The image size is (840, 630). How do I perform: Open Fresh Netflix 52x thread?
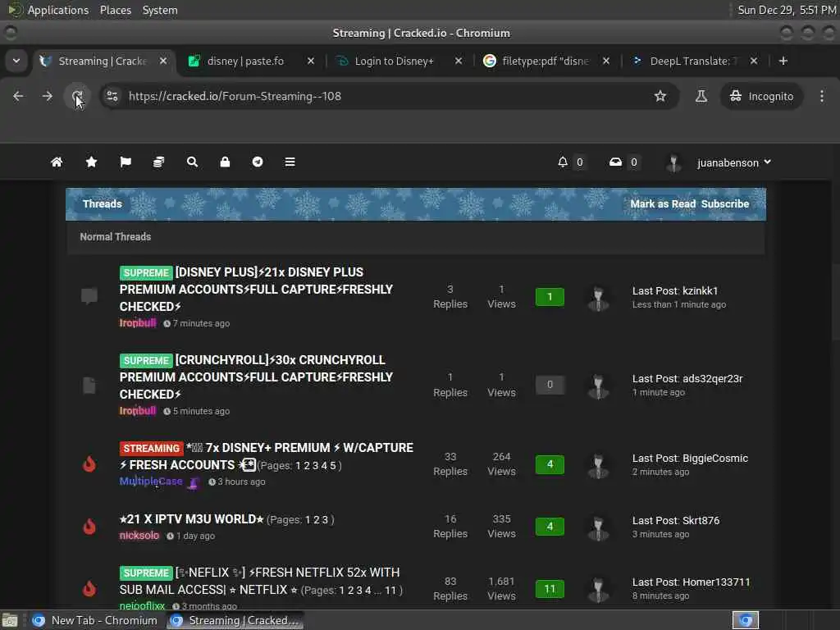coord(259,581)
